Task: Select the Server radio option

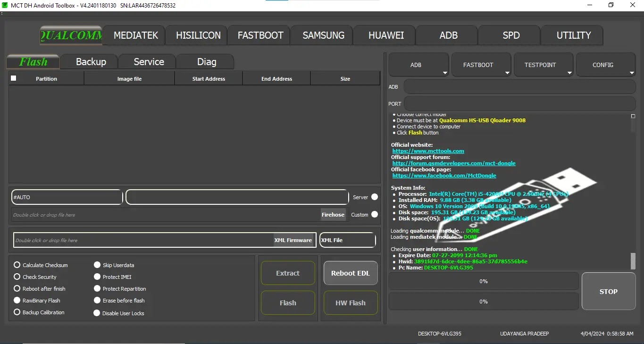Action: tap(375, 197)
